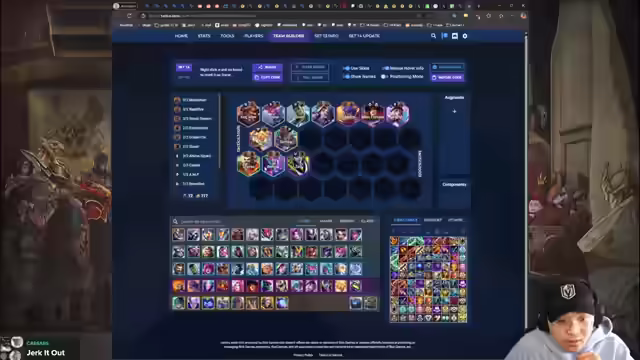Click the COPY CODE button
The width and height of the screenshot is (640, 360).
point(267,77)
